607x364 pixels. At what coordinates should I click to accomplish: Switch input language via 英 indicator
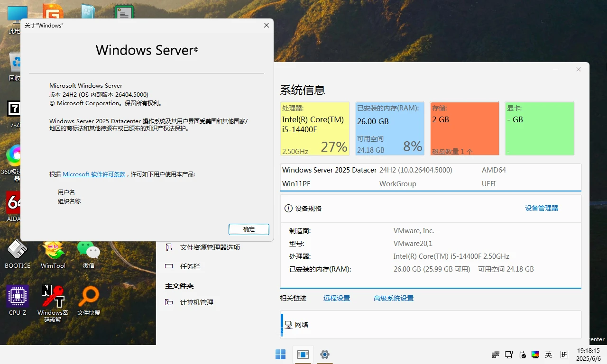point(549,354)
